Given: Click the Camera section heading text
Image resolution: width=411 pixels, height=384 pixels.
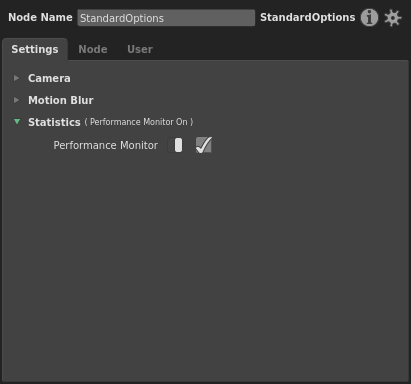Looking at the screenshot, I should (49, 78).
